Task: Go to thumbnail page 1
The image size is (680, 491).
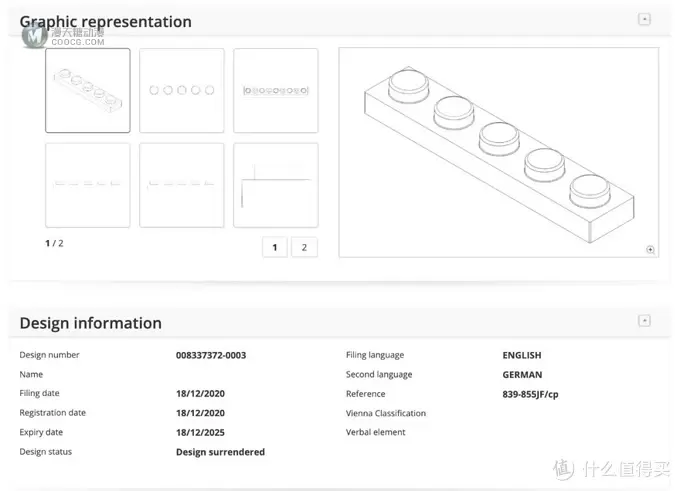Action: click(275, 247)
